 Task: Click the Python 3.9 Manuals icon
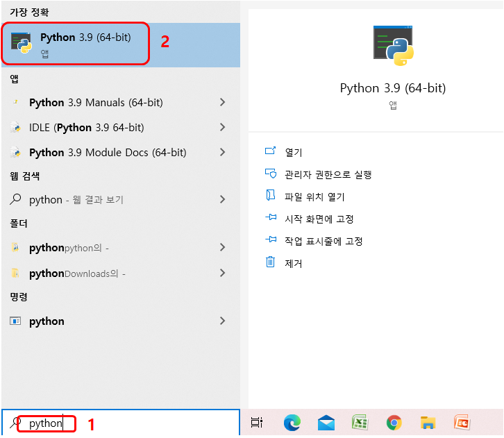pyautogui.click(x=15, y=102)
